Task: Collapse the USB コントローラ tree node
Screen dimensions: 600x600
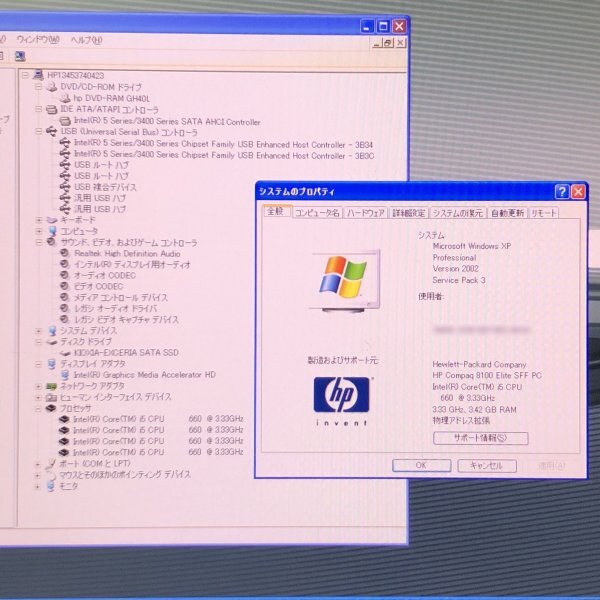Action: 40,132
